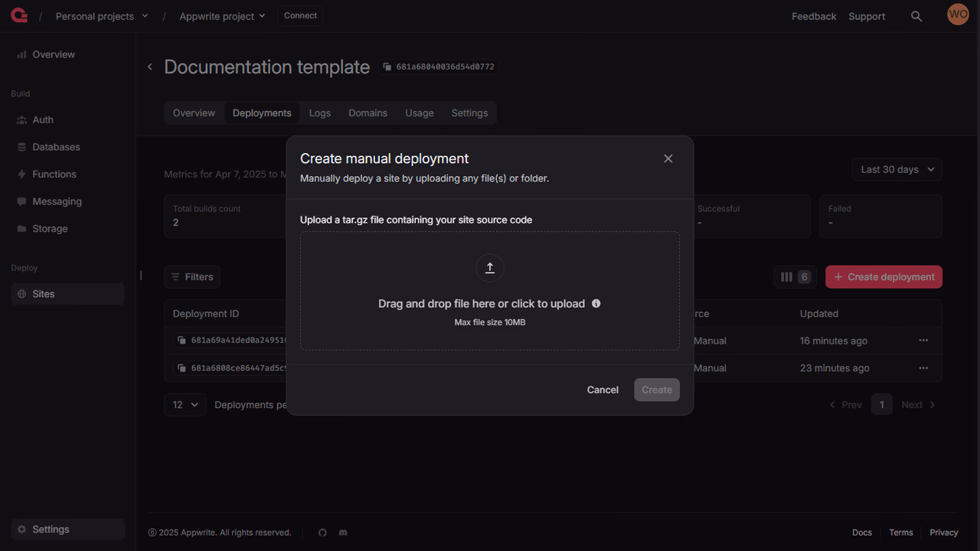980x551 pixels.
Task: Switch to the site Settings tab
Action: (469, 113)
